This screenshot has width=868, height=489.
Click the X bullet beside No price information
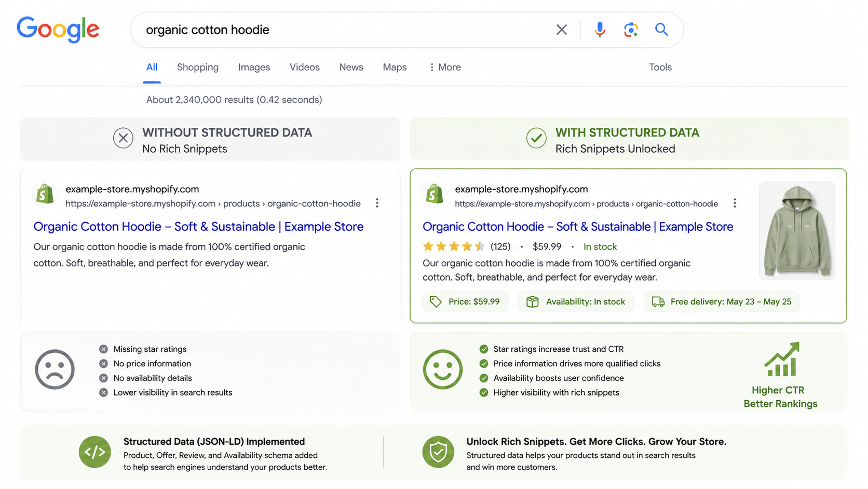pyautogui.click(x=103, y=364)
